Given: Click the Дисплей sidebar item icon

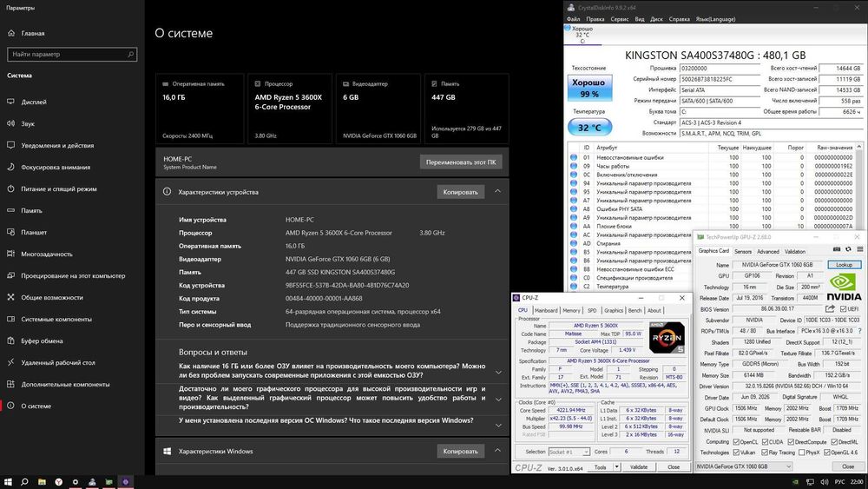Looking at the screenshot, I should pos(10,102).
